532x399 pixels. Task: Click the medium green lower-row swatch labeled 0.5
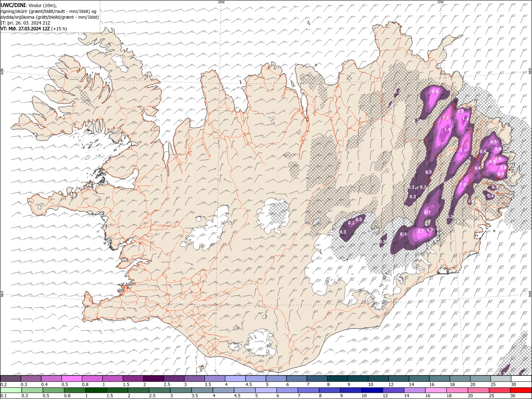click(53, 390)
